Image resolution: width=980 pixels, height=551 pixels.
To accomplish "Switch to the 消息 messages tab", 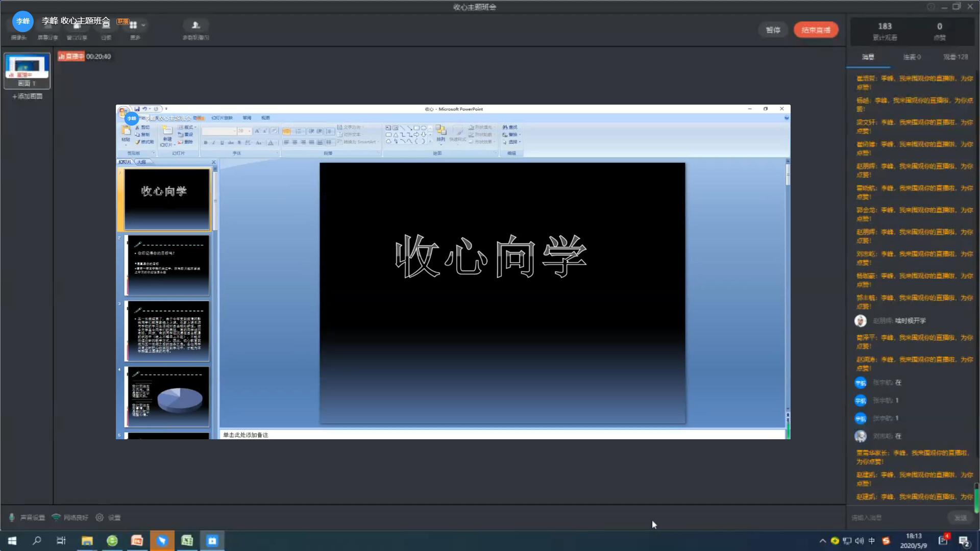I will [868, 57].
